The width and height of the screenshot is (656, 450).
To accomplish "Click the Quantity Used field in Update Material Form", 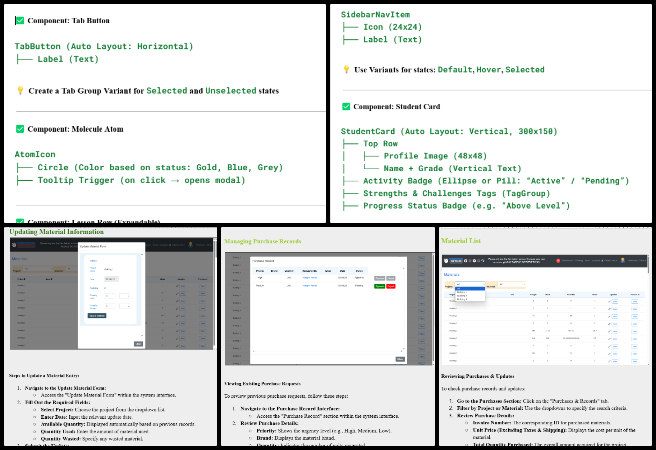I will point(110,296).
